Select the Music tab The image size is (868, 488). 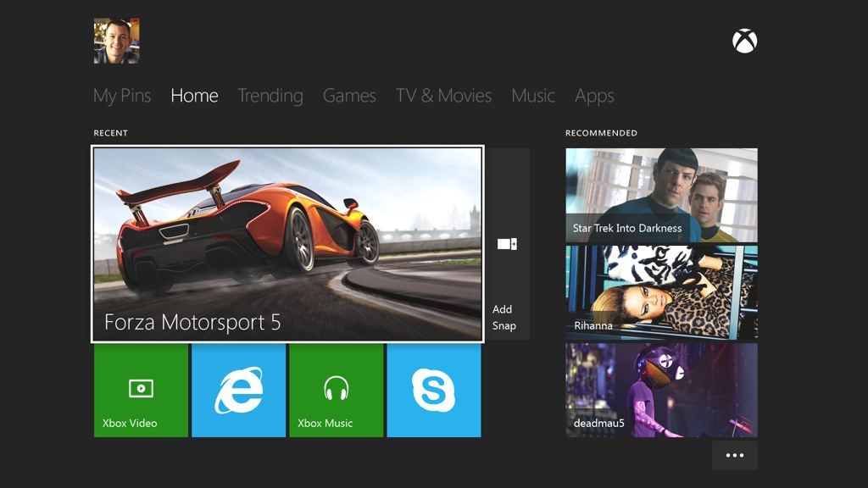point(533,96)
